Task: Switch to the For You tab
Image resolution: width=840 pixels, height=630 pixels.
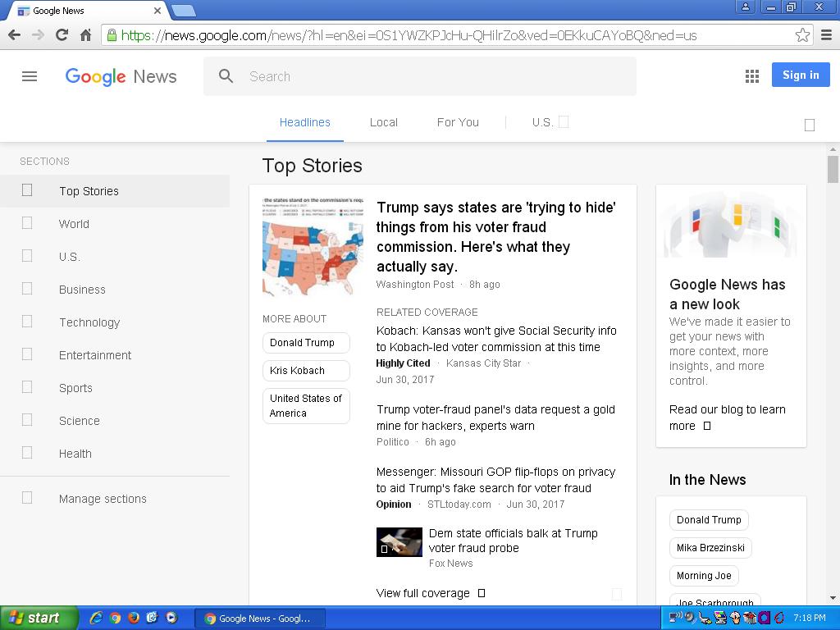Action: click(x=457, y=121)
